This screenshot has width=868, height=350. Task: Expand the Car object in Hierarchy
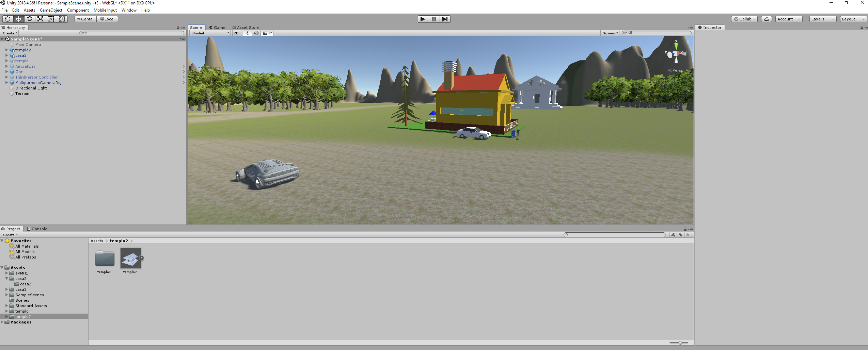6,72
